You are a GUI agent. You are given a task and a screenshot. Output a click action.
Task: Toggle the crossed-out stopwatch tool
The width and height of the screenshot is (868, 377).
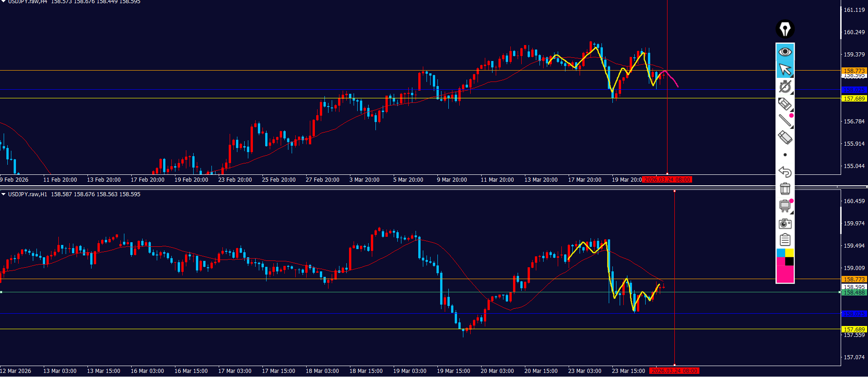click(x=785, y=87)
